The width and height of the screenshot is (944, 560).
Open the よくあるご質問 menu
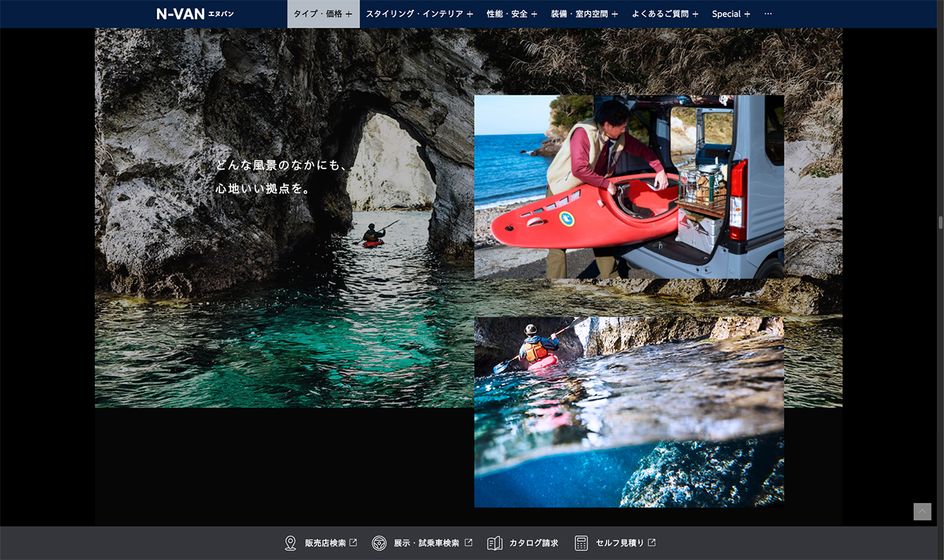coord(665,14)
